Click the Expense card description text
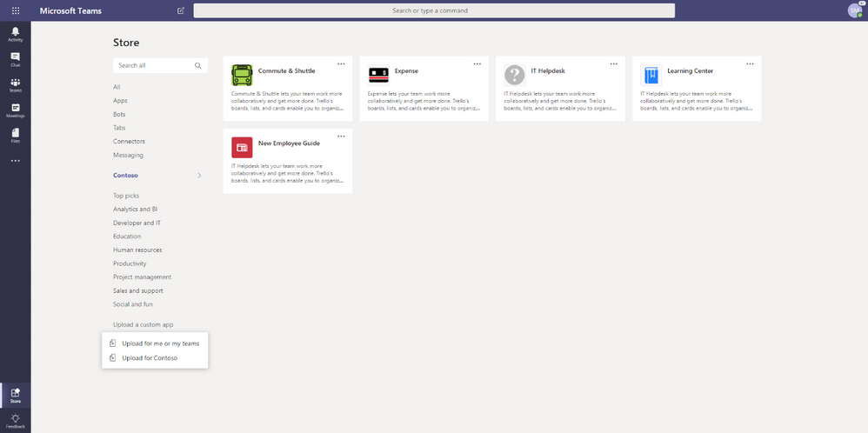 (x=424, y=101)
